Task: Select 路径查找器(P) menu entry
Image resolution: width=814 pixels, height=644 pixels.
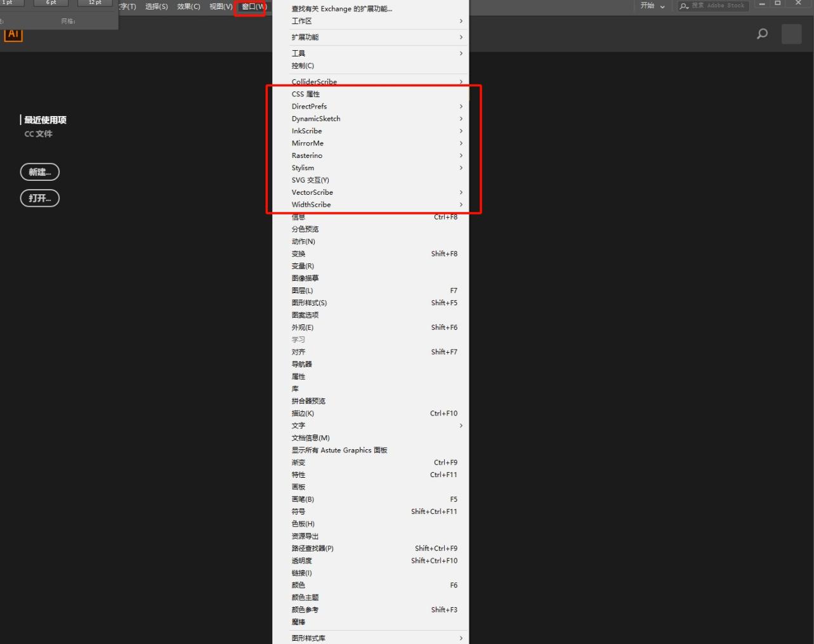Action: click(x=313, y=548)
